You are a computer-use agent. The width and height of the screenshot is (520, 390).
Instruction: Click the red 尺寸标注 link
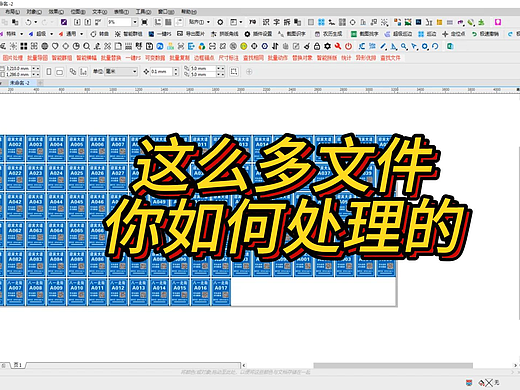pyautogui.click(x=228, y=58)
